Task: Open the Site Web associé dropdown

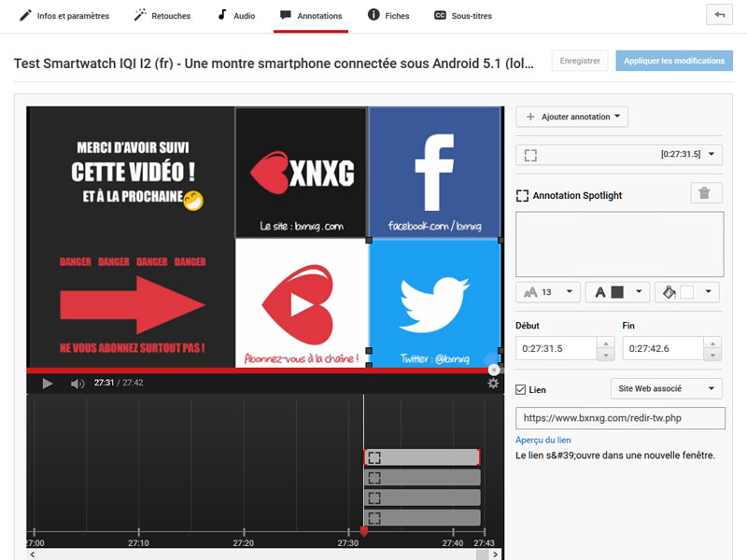Action: (667, 388)
